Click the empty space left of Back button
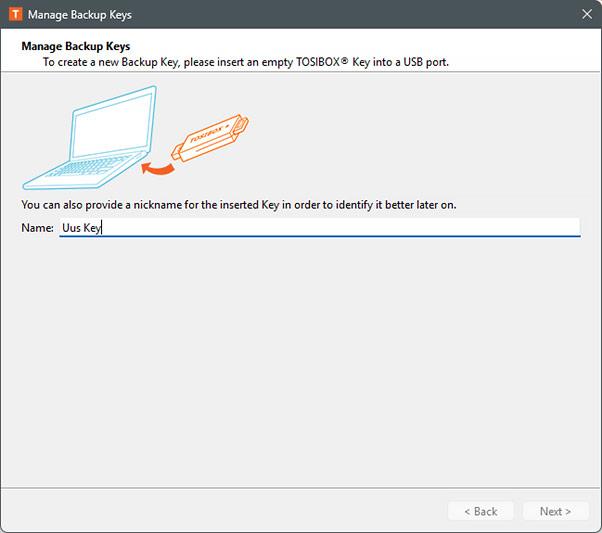 (220, 511)
